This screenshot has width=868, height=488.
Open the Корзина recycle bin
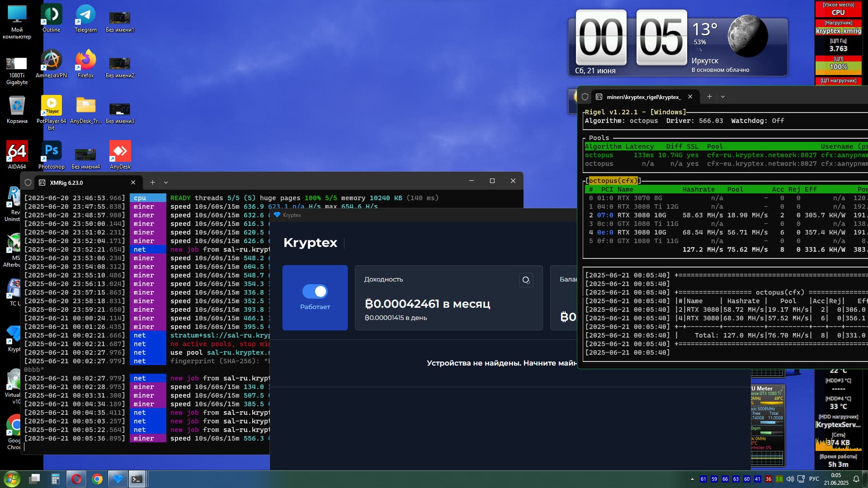click(17, 110)
